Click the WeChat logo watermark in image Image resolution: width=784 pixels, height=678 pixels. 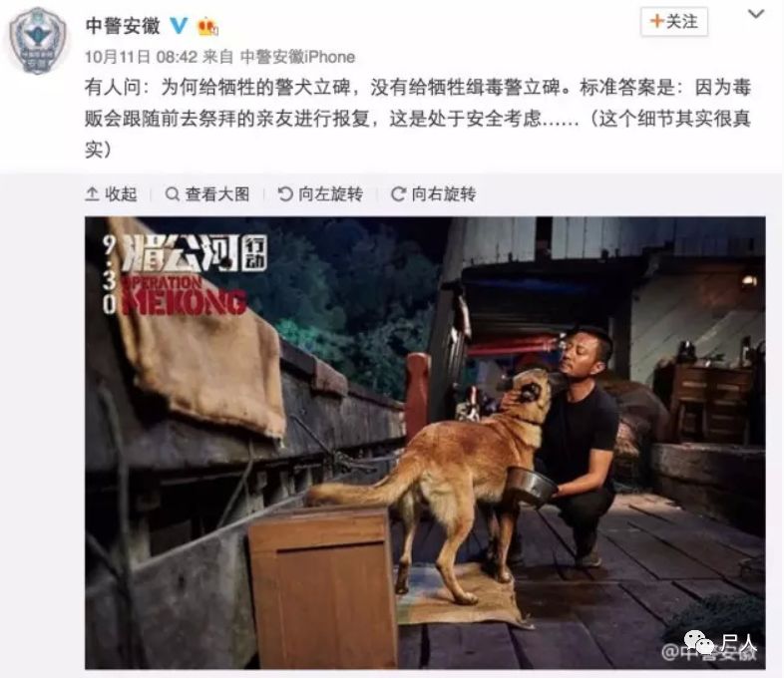(698, 641)
